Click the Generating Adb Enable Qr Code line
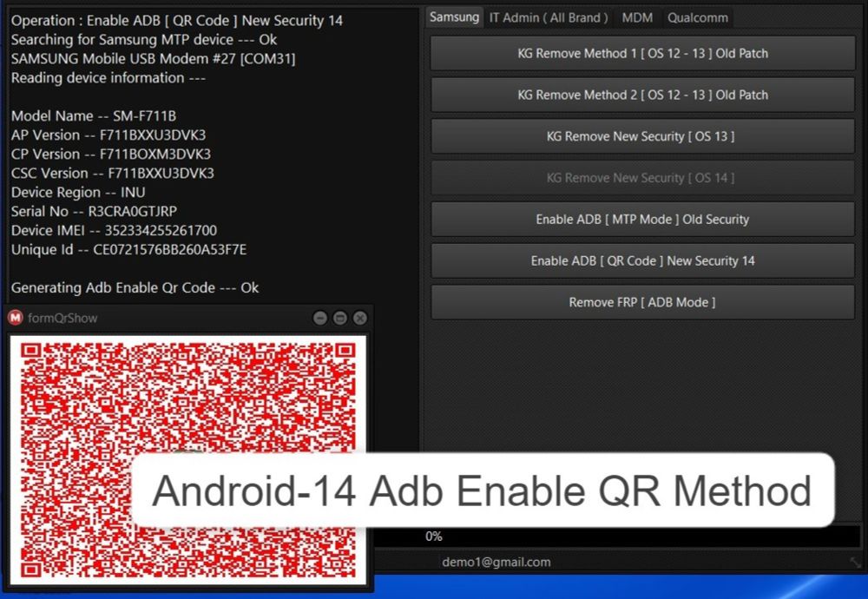The image size is (868, 599). click(135, 288)
